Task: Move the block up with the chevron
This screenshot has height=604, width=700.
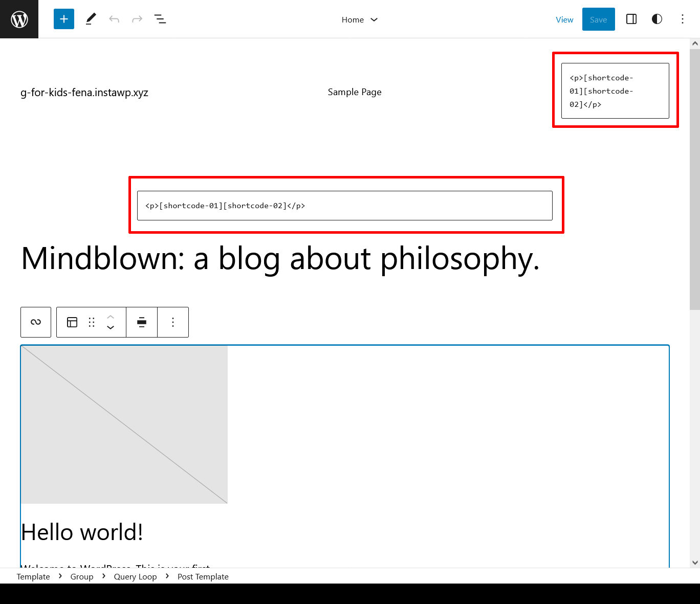Action: (x=111, y=318)
